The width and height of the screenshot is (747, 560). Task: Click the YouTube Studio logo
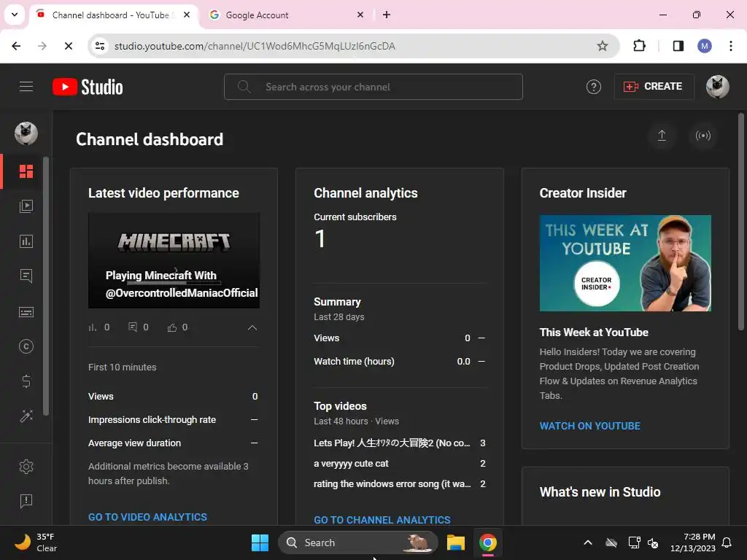coord(88,87)
